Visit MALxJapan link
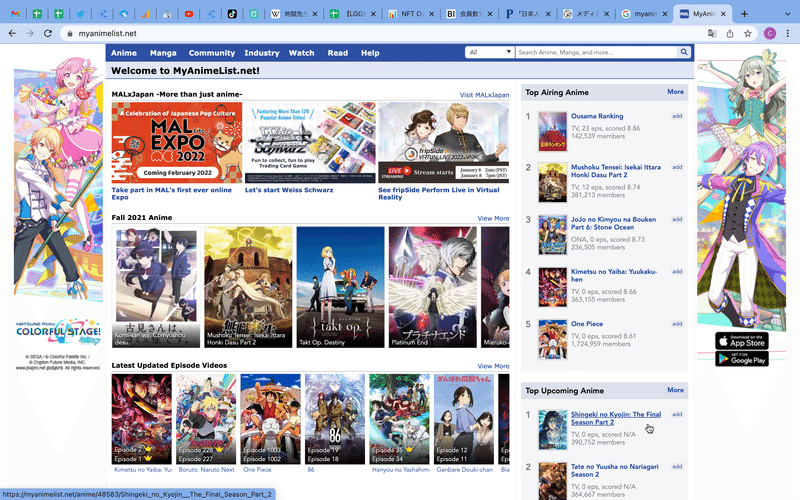The image size is (800, 500). coord(484,95)
